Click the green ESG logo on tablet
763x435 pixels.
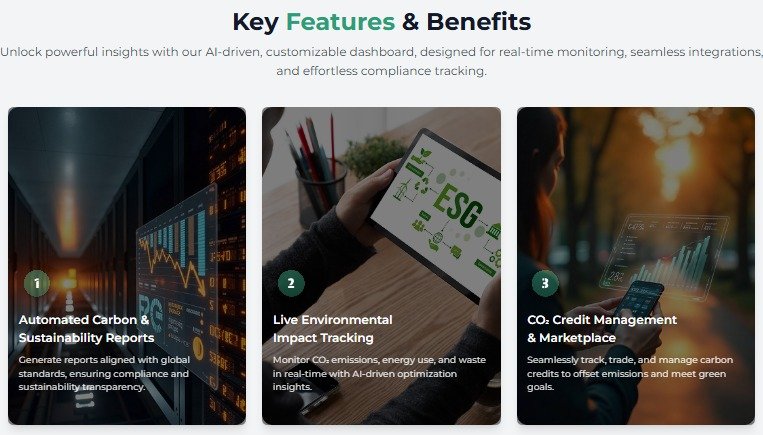pyautogui.click(x=457, y=207)
